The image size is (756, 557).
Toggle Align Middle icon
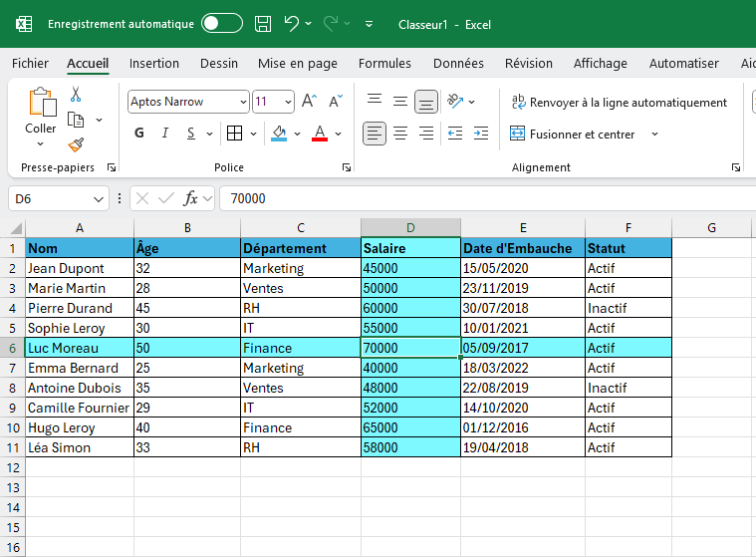pos(400,102)
